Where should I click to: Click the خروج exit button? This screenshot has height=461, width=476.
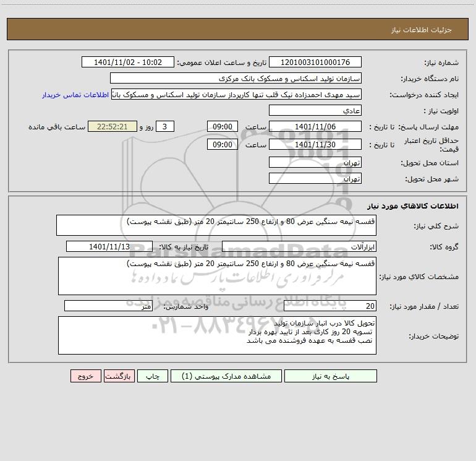[x=85, y=376]
